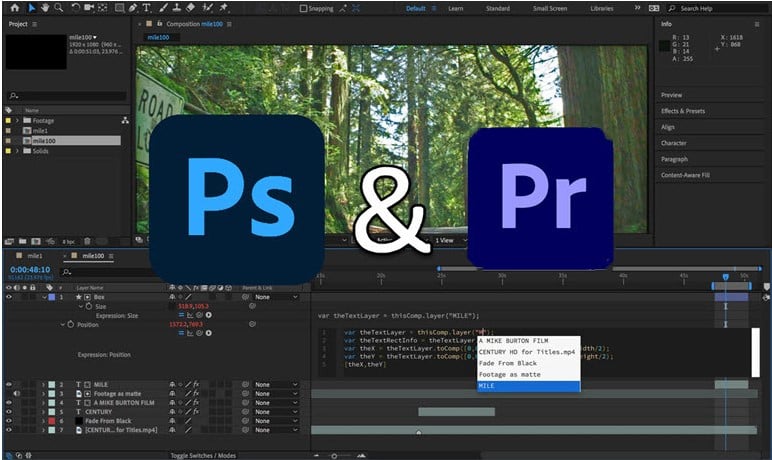Hide the Fade From Black layer
This screenshot has height=460, width=772.
pos(8,421)
